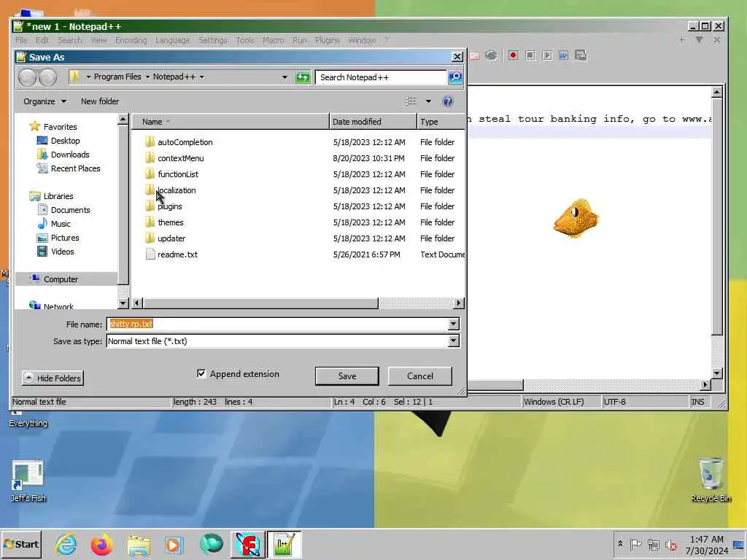Sort by the Name column header
This screenshot has height=560, width=747.
[231, 122]
